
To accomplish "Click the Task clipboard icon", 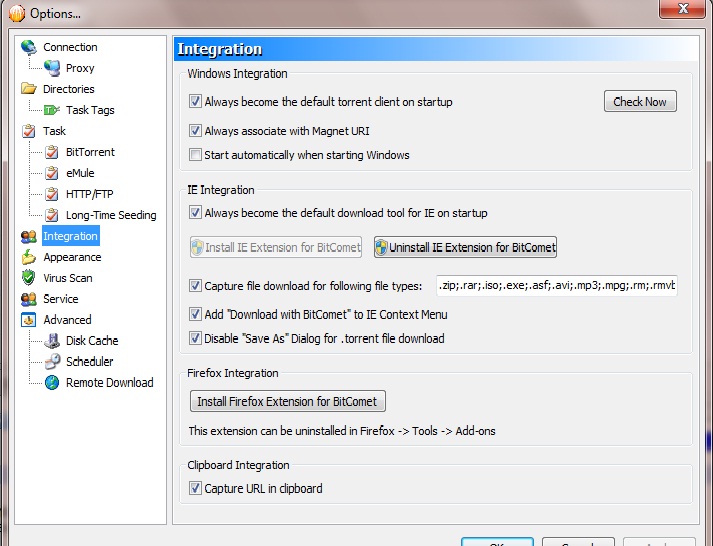I will pyautogui.click(x=29, y=131).
